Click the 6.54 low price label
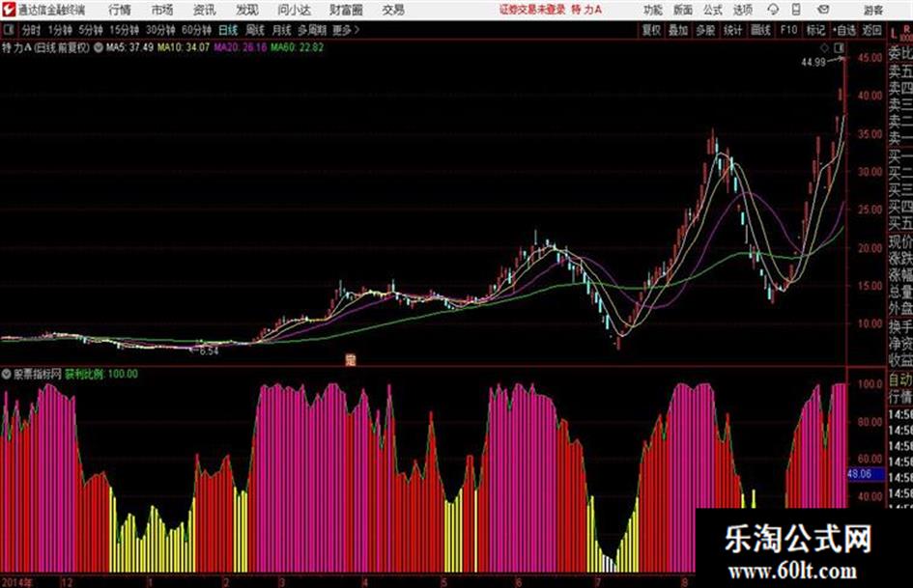 [209, 351]
